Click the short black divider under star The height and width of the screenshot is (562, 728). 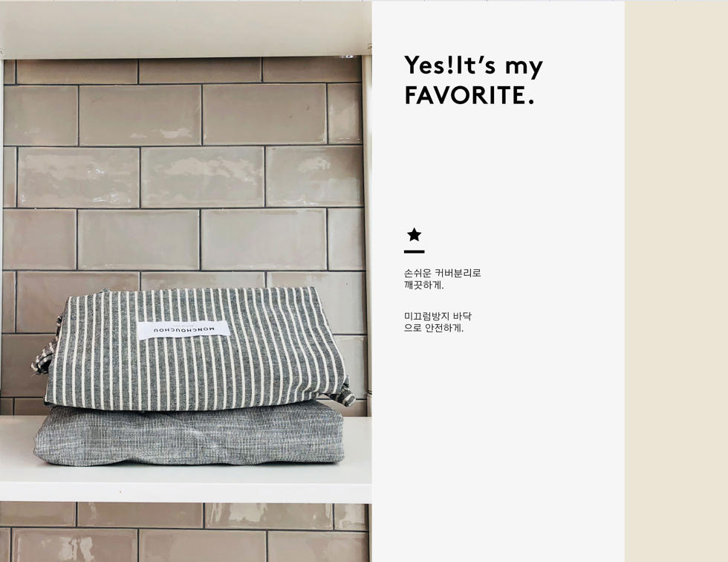pos(415,252)
